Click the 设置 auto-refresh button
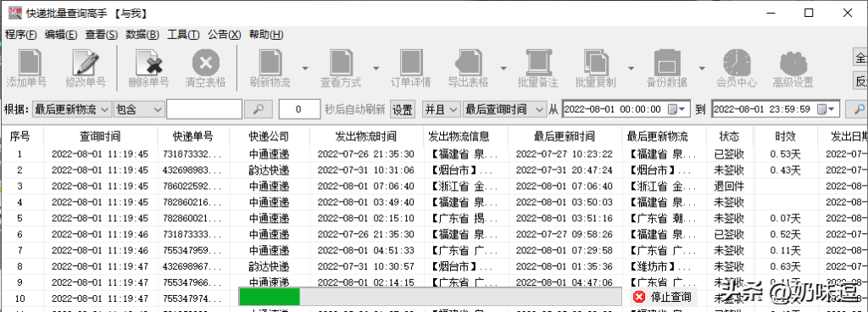The height and width of the screenshot is (312, 868). coord(403,109)
